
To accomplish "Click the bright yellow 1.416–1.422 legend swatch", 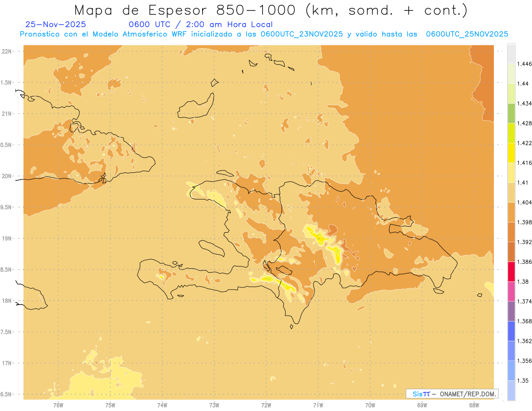I will point(511,153).
